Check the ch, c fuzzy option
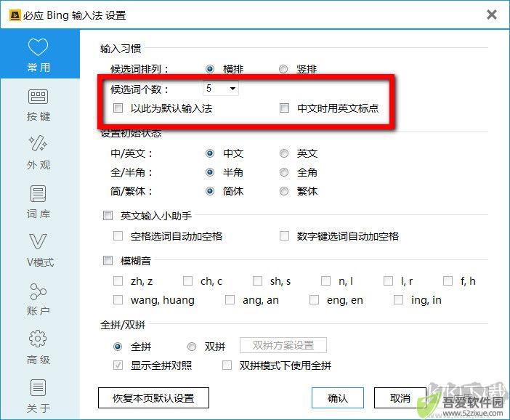 tap(187, 280)
